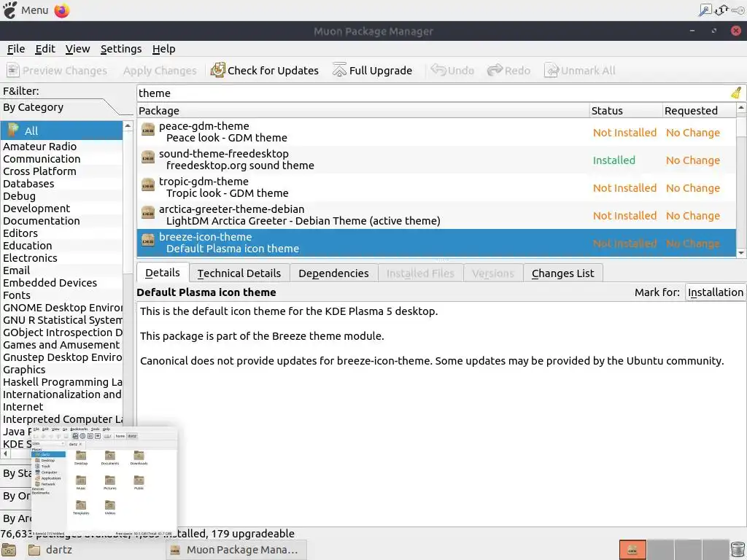Open the trash icon in bottom panel

[x=738, y=550]
